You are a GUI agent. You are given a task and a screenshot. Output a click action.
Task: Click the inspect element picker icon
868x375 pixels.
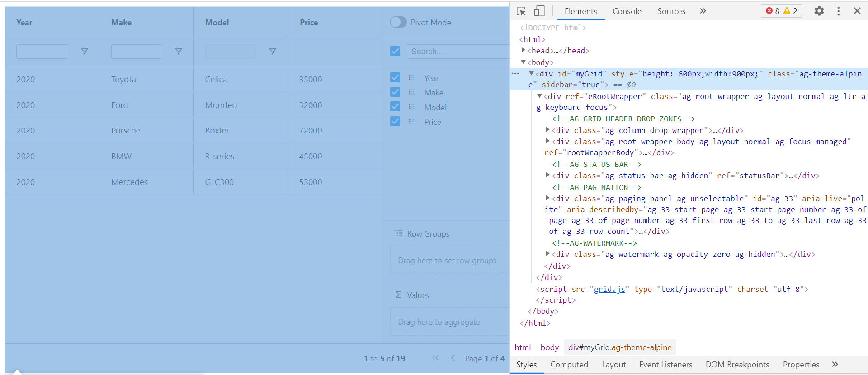[x=521, y=11]
